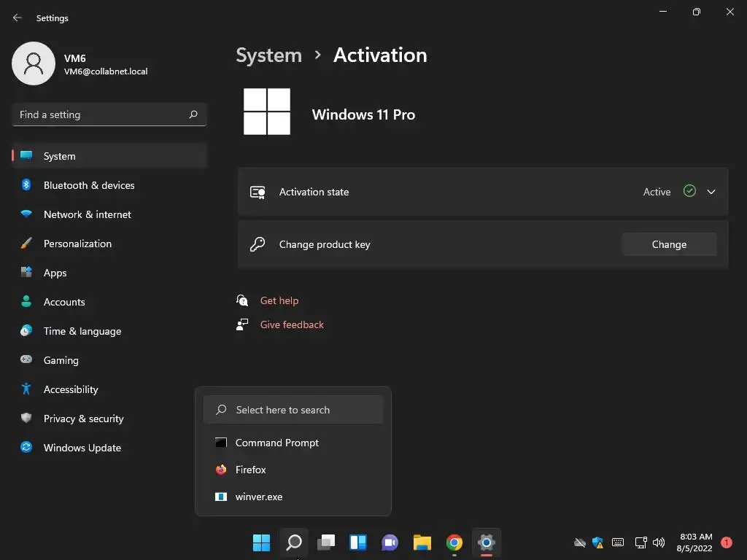Open network status tray icon
Screen dimensions: 747x560
tap(640, 542)
